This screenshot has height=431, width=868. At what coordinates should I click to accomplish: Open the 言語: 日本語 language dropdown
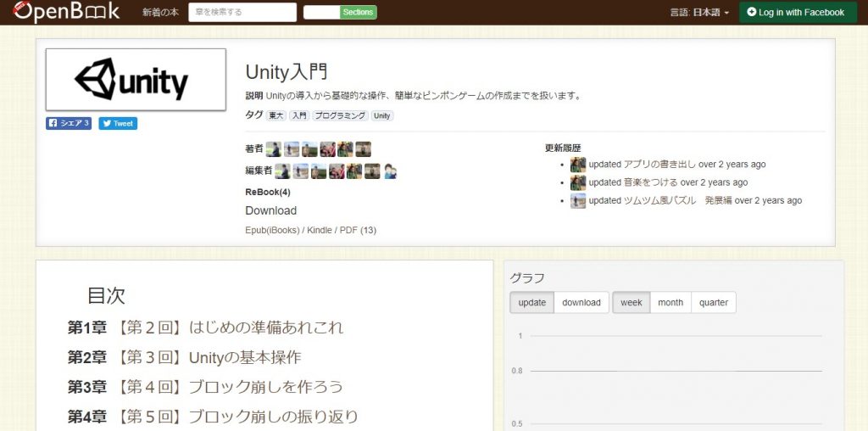pyautogui.click(x=699, y=12)
